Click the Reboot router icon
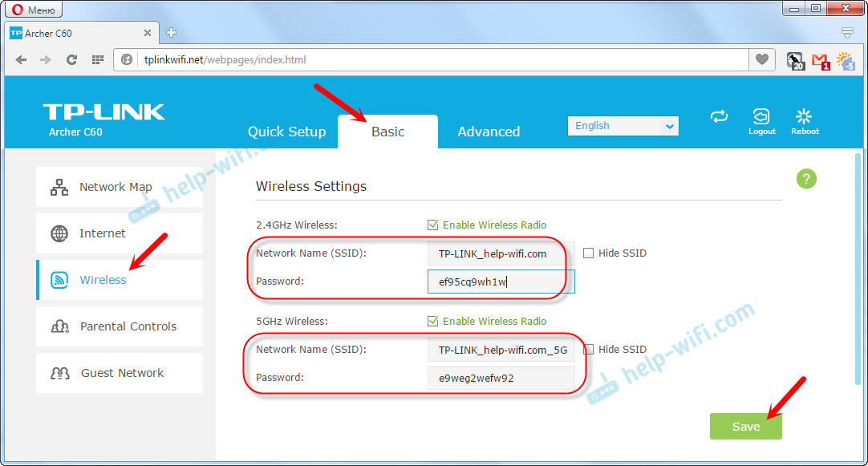This screenshot has height=466, width=868. (804, 117)
